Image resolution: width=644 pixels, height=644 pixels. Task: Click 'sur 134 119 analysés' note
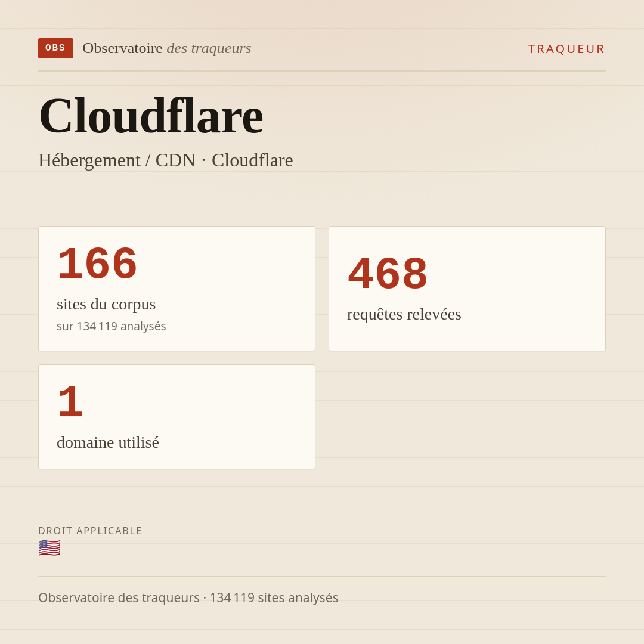pos(112,326)
